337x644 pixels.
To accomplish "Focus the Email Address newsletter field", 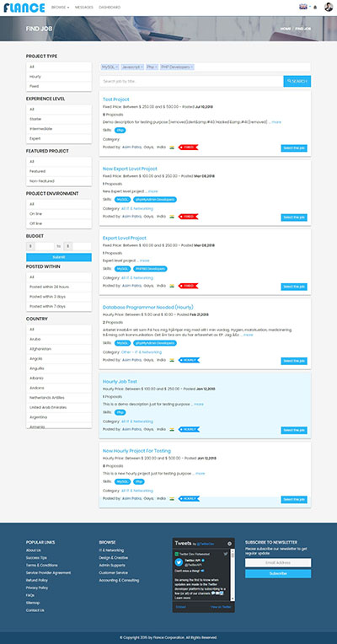I will [x=278, y=563].
